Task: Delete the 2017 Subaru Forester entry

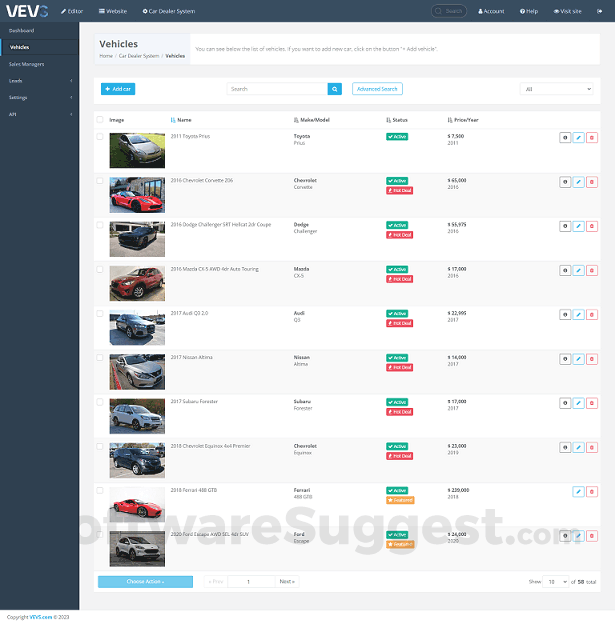Action: click(x=592, y=403)
